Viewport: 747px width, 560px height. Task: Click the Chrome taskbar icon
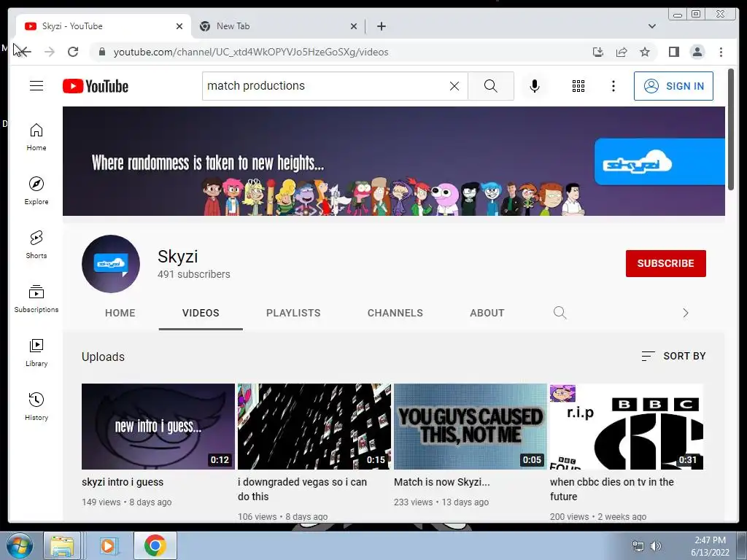pos(155,545)
